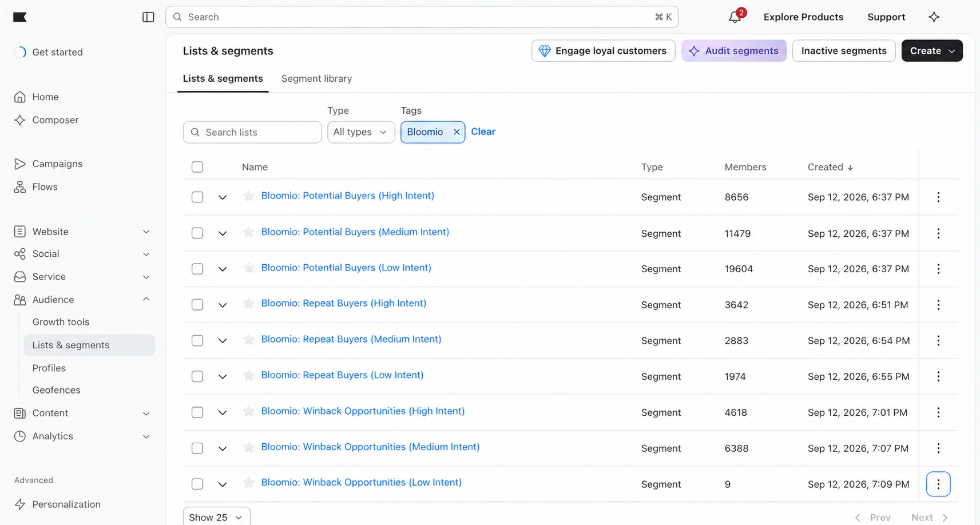Star the Repeat Buyers (Low Intent) segment

(x=248, y=375)
